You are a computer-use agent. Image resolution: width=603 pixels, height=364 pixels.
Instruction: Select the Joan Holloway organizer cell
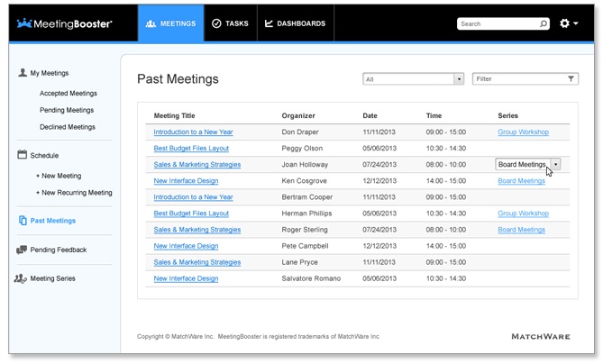[x=305, y=165]
